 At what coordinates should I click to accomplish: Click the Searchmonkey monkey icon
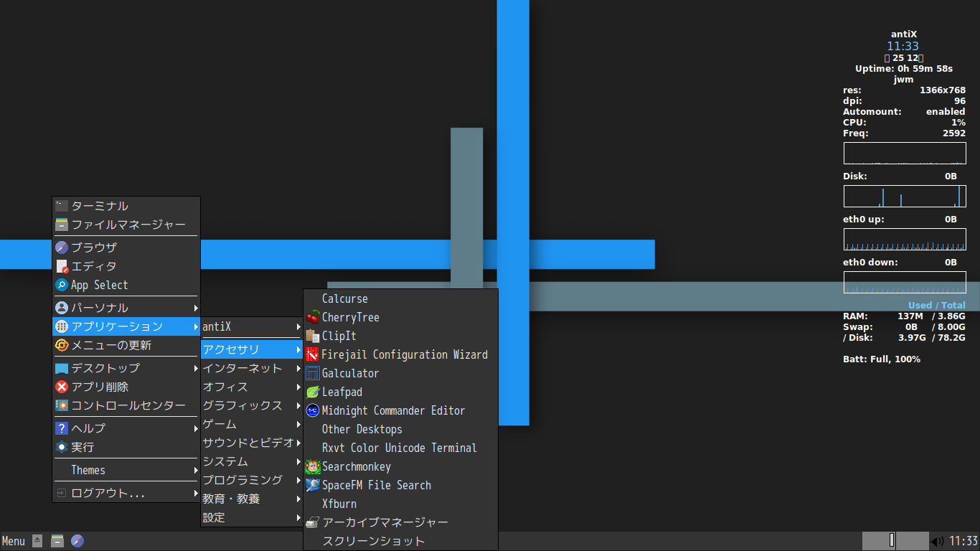[x=313, y=466]
